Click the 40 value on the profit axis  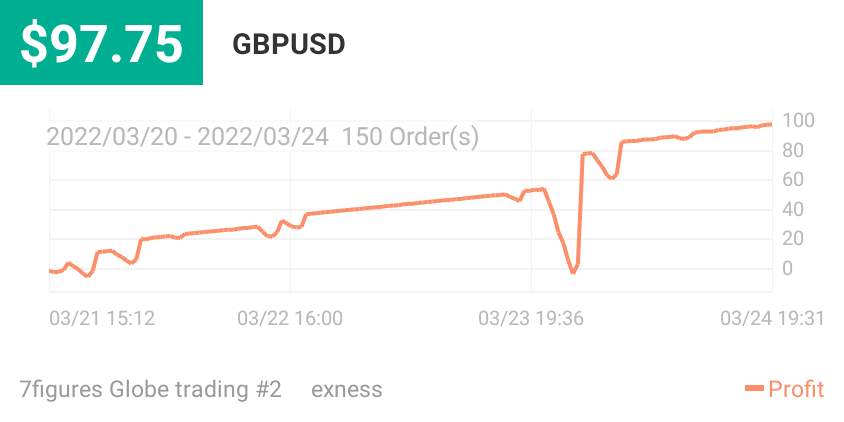[x=792, y=209]
